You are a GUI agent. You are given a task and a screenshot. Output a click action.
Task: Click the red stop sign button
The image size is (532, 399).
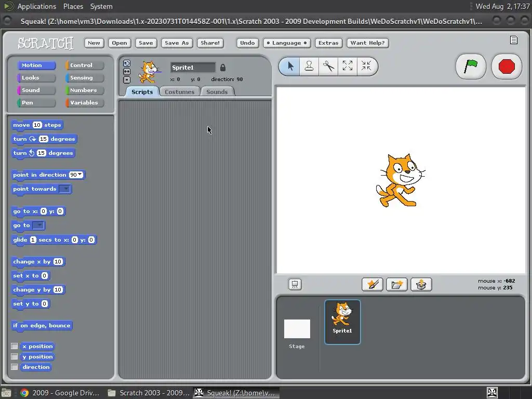tap(507, 66)
